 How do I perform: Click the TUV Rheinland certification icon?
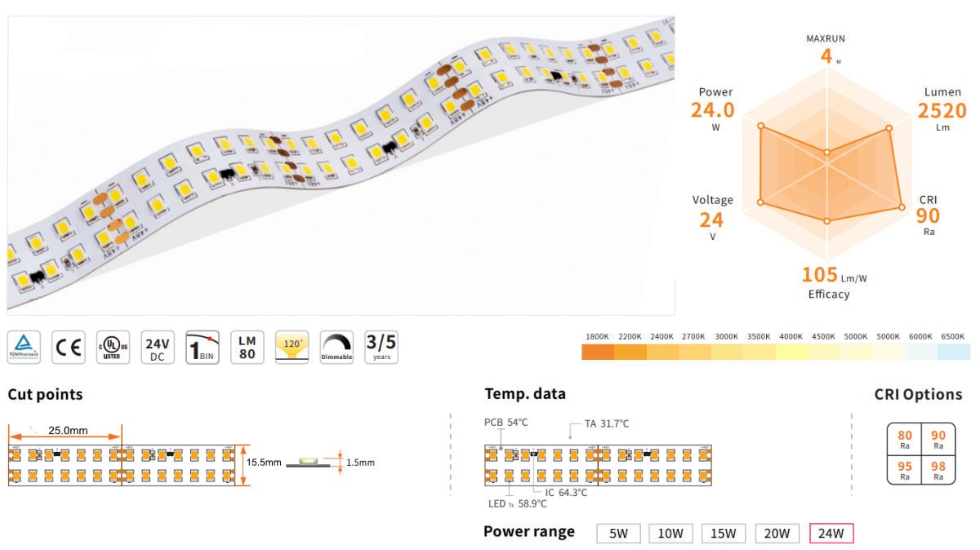24,348
